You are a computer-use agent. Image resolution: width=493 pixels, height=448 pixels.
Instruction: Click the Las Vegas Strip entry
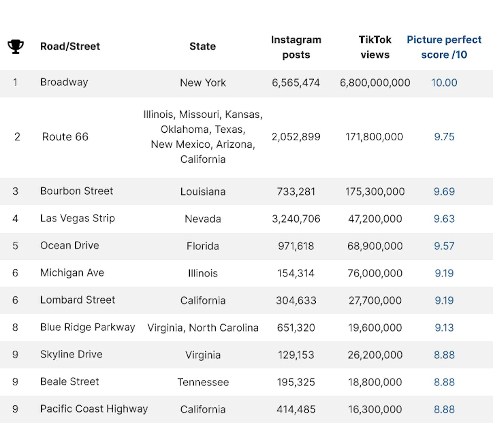(x=77, y=219)
